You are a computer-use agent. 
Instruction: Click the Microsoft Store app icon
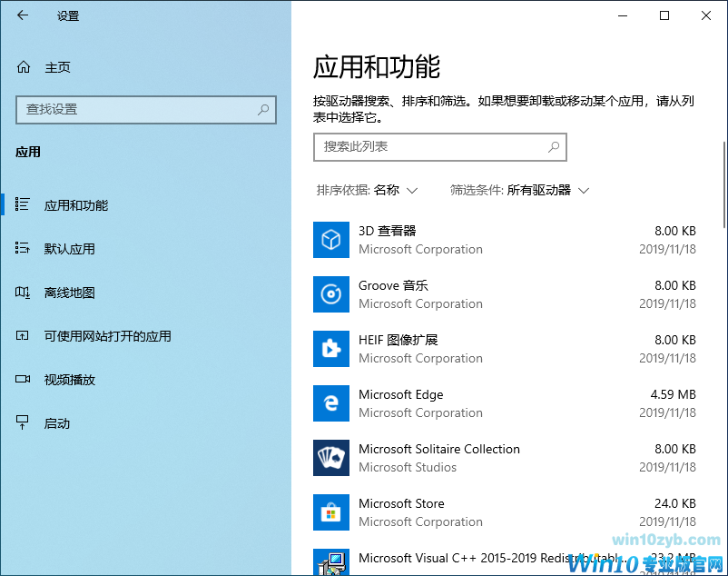(x=331, y=512)
